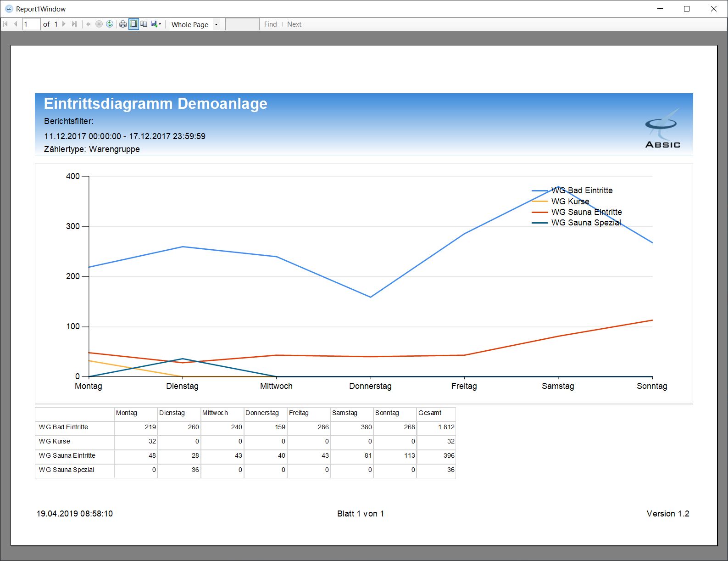Jump to the last page
The image size is (728, 561).
pyautogui.click(x=74, y=24)
